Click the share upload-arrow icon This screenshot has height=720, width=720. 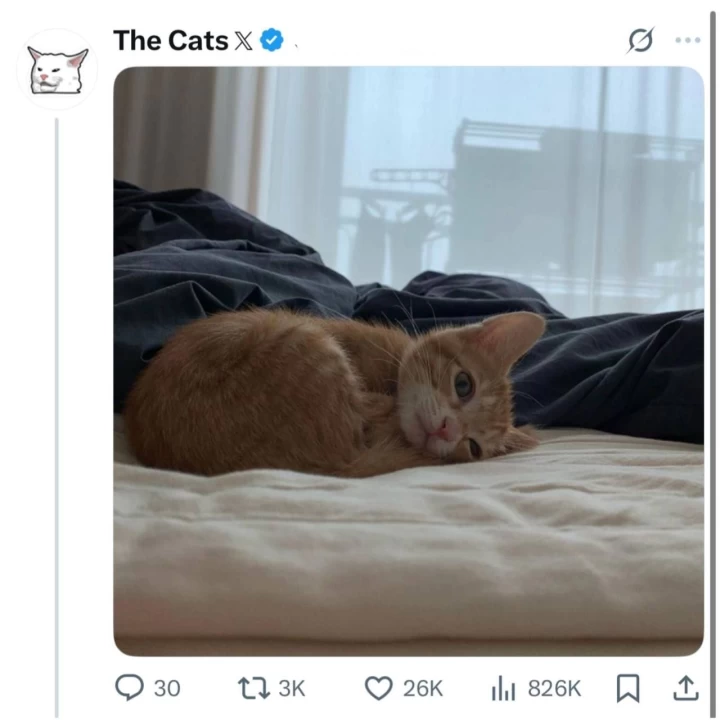click(x=685, y=687)
